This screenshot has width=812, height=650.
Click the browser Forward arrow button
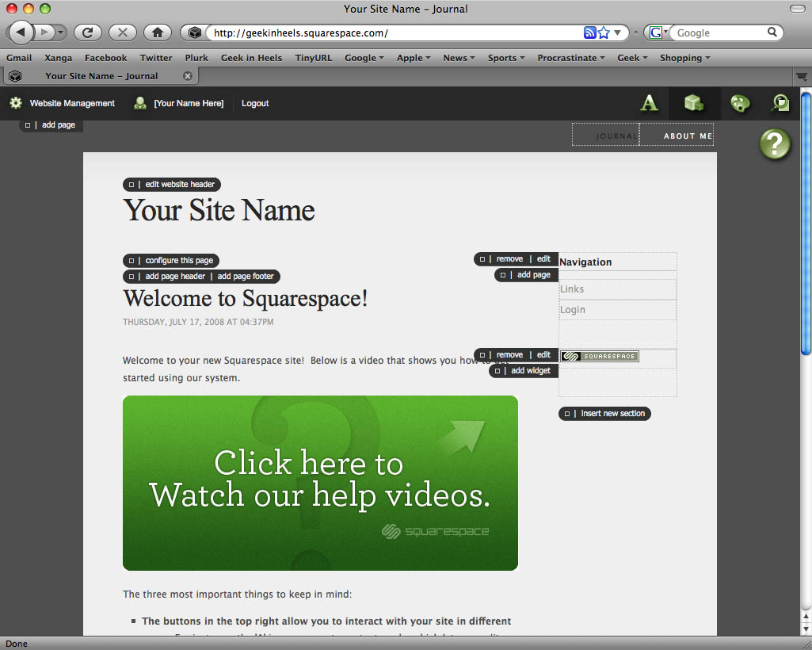[44, 32]
